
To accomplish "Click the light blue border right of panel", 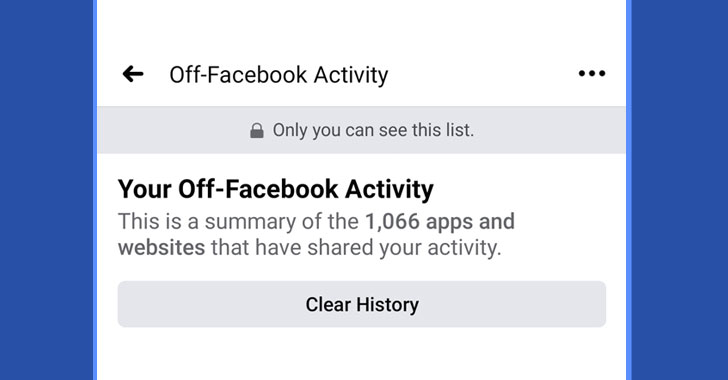I will [629, 190].
